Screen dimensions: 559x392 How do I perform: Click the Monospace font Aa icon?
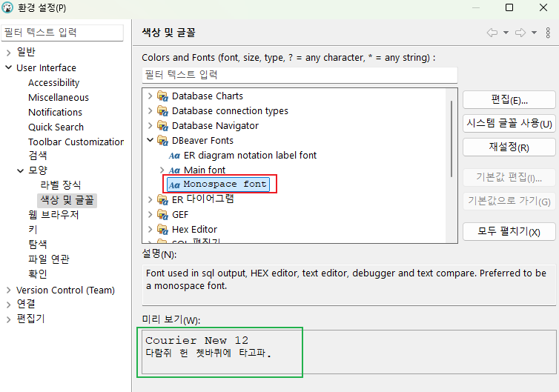[174, 185]
